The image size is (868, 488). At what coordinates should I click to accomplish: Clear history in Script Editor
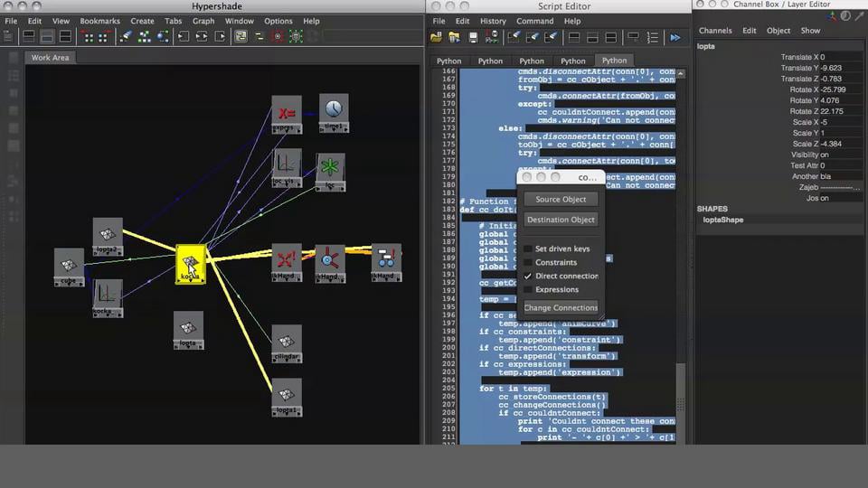tap(514, 38)
